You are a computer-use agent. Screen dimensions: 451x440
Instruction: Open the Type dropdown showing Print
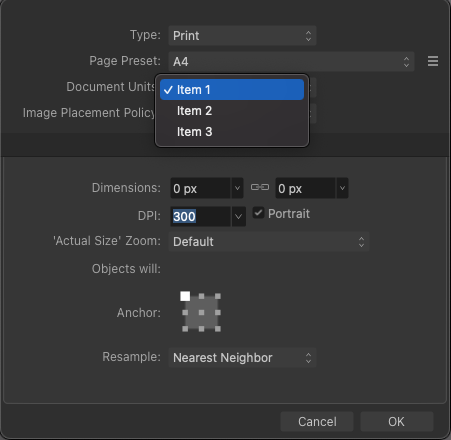coord(242,36)
